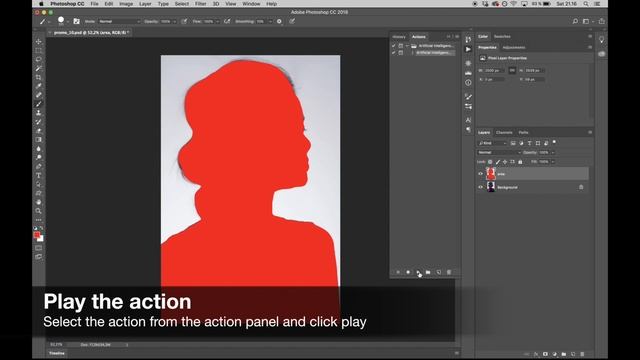Viewport: 640px width, 360px height.
Task: Open the layer blend mode dropdown
Action: click(499, 153)
